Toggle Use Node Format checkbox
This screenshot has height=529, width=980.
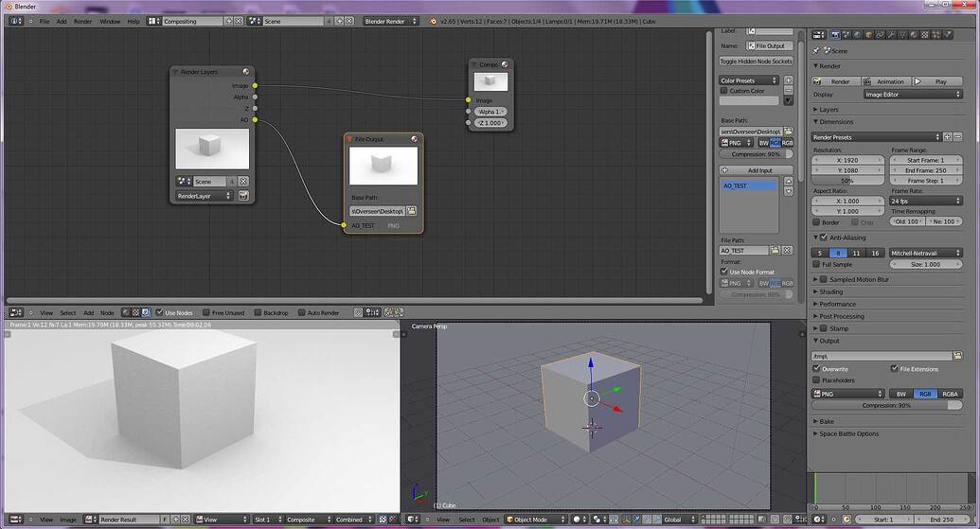pyautogui.click(x=723, y=272)
